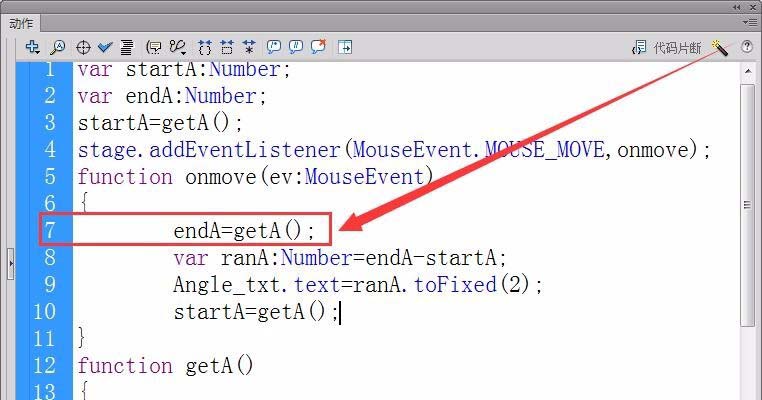762x400 pixels.
Task: Open the 代码片断 code snippets button
Action: tap(666, 48)
